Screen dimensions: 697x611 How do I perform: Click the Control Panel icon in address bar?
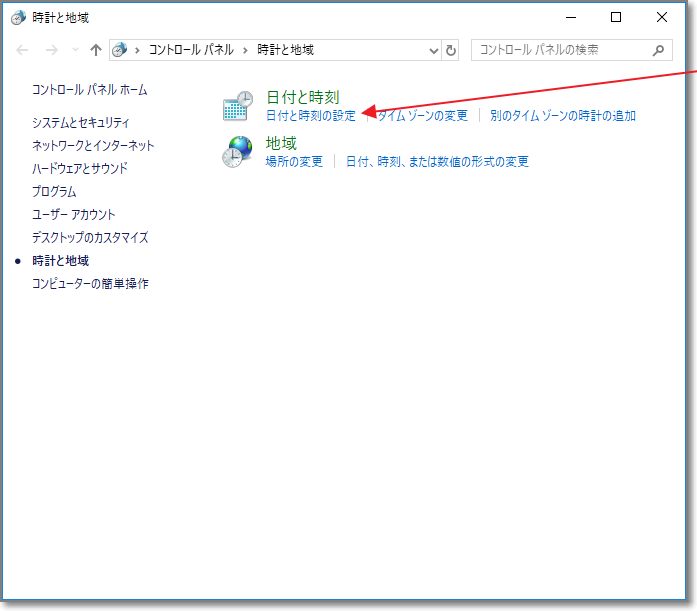(x=121, y=50)
